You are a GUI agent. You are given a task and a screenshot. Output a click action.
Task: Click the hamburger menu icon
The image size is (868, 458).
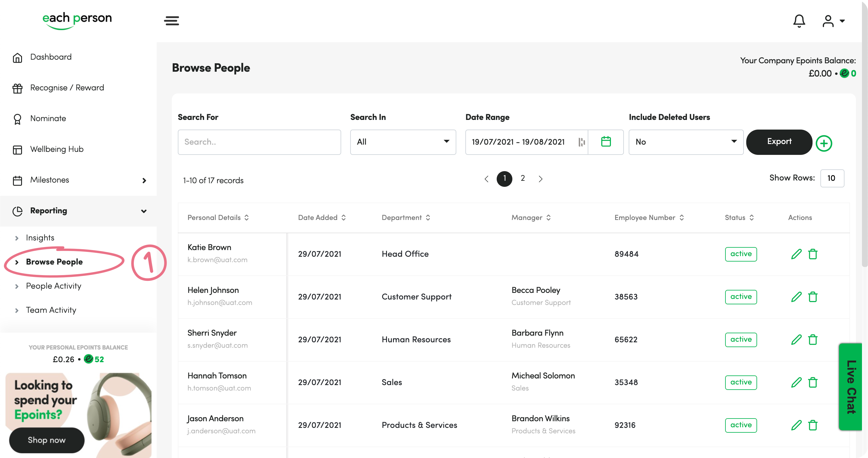click(171, 21)
